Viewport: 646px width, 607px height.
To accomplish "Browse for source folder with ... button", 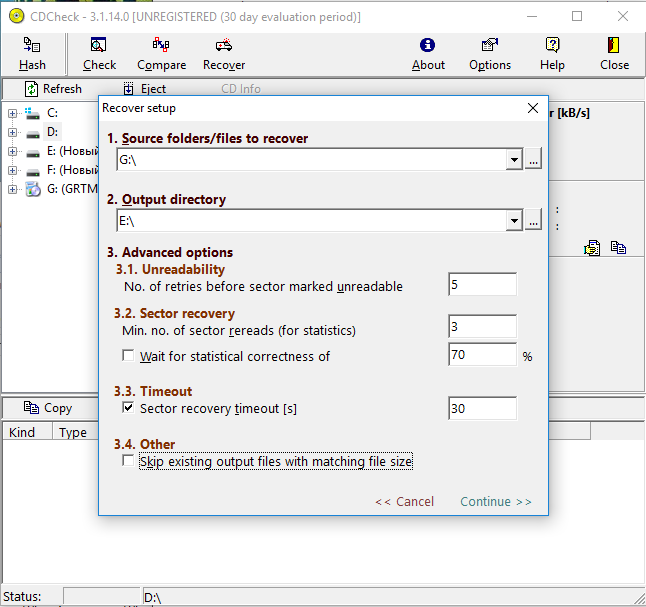I will coord(533,159).
